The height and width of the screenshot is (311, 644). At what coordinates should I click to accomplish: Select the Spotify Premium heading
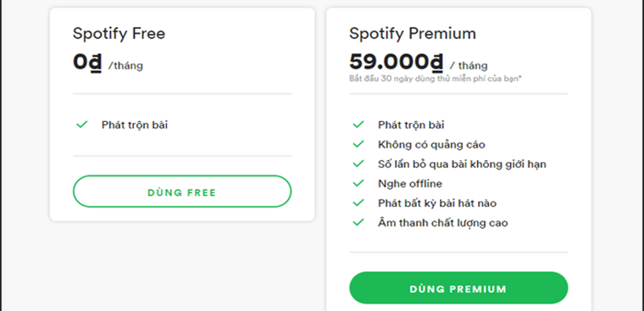[x=413, y=34]
